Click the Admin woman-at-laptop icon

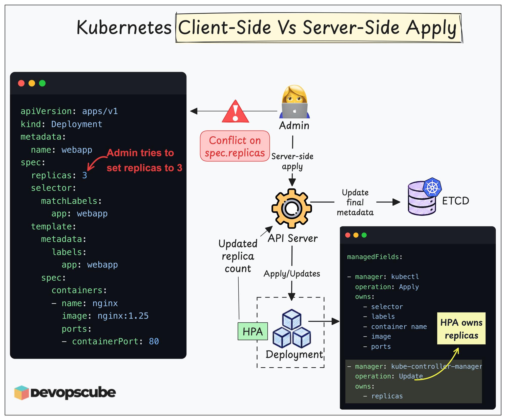[294, 102]
